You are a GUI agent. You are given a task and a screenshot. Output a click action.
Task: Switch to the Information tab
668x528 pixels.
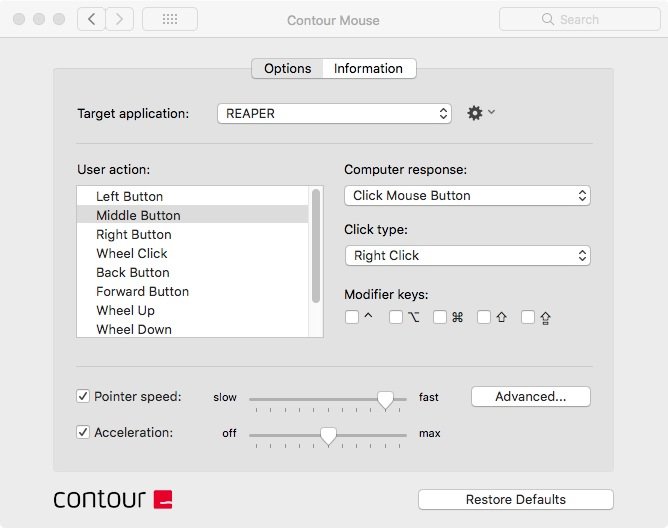point(369,69)
